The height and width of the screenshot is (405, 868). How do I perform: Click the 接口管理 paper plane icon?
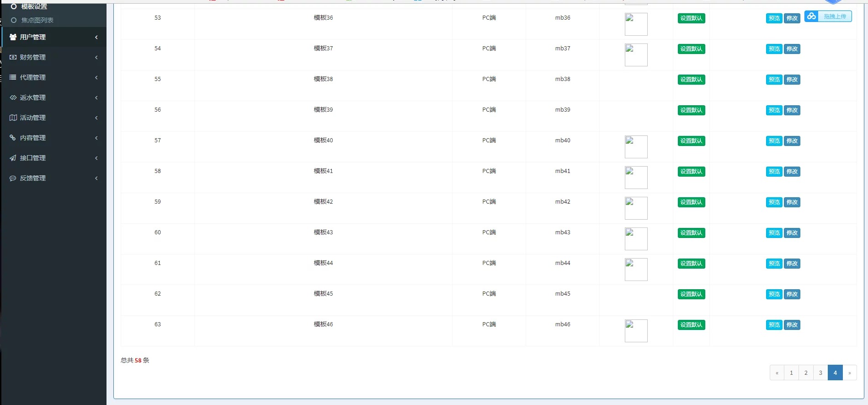(13, 158)
